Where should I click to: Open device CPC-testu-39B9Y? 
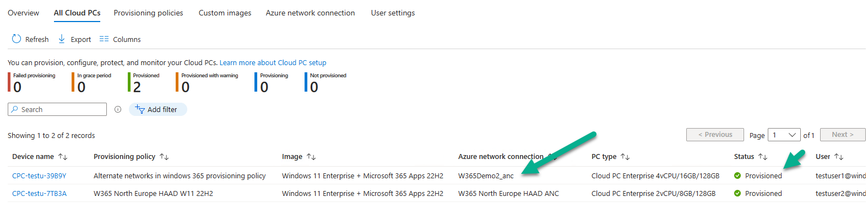(x=39, y=176)
